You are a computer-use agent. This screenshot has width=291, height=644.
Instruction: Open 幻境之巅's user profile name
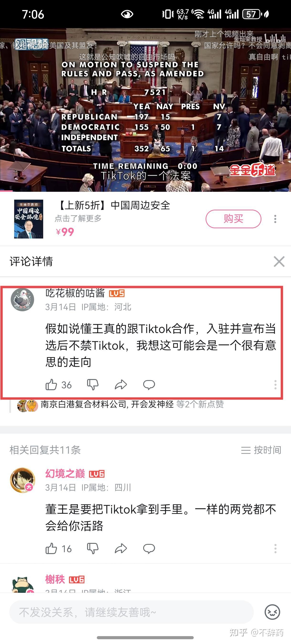pos(65,474)
